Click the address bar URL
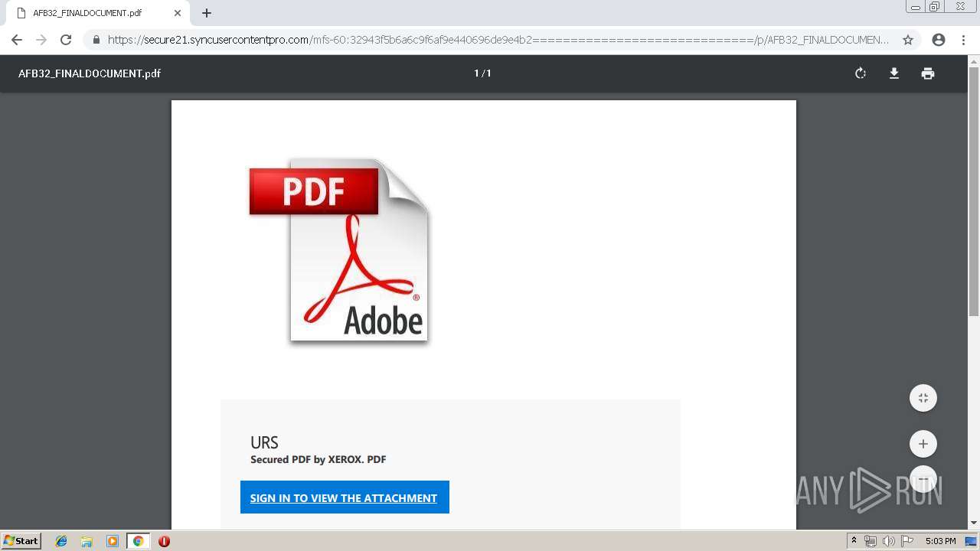The height and width of the screenshot is (551, 980). 498,40
